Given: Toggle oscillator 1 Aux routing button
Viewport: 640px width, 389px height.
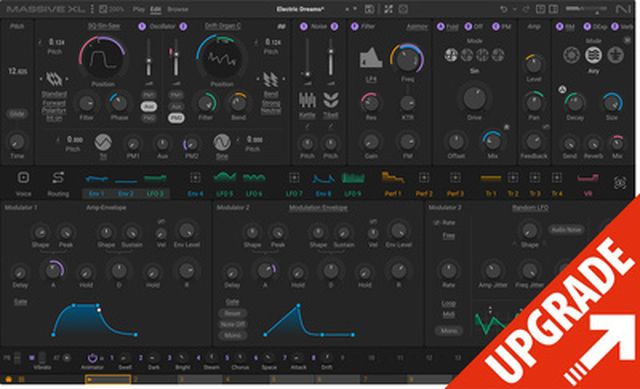Looking at the screenshot, I should point(149,107).
